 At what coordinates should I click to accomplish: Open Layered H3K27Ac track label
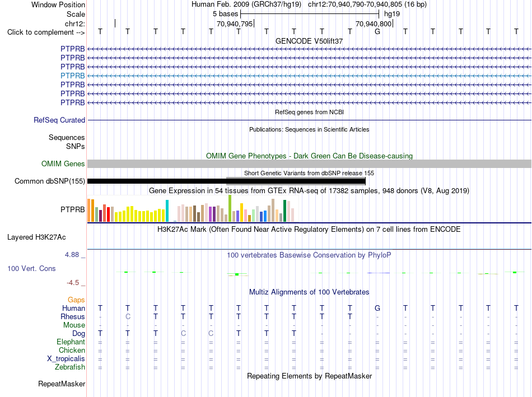[36, 237]
